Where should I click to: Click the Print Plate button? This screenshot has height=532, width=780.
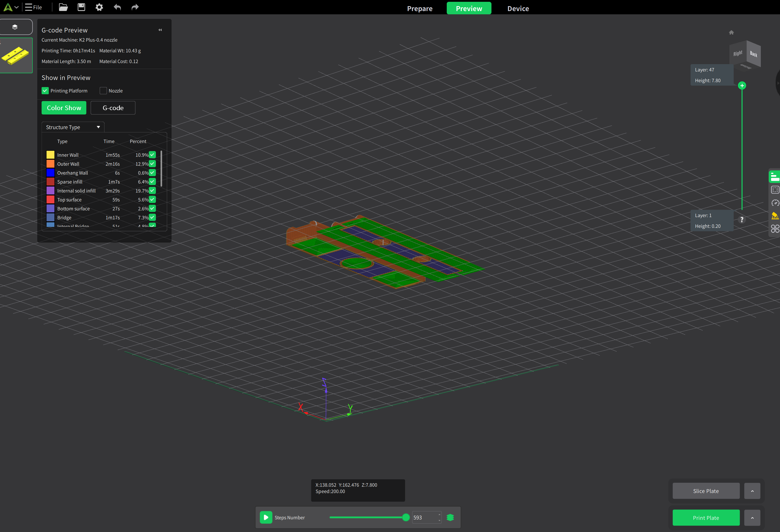(x=706, y=518)
